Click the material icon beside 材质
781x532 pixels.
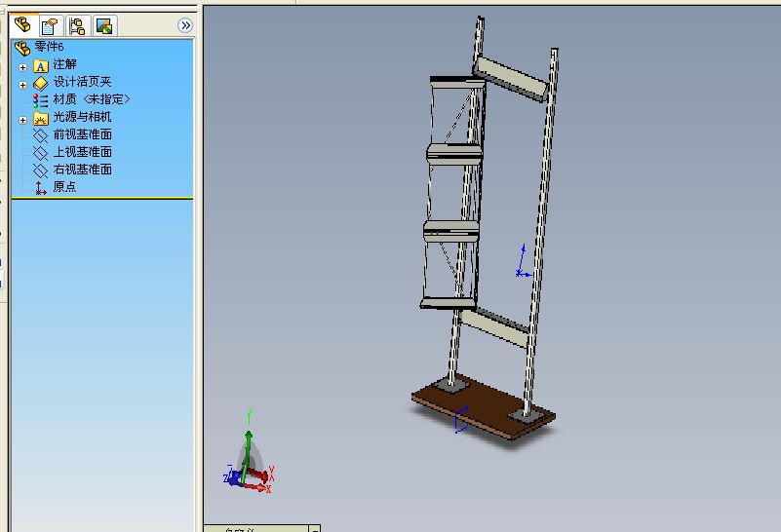pyautogui.click(x=40, y=100)
